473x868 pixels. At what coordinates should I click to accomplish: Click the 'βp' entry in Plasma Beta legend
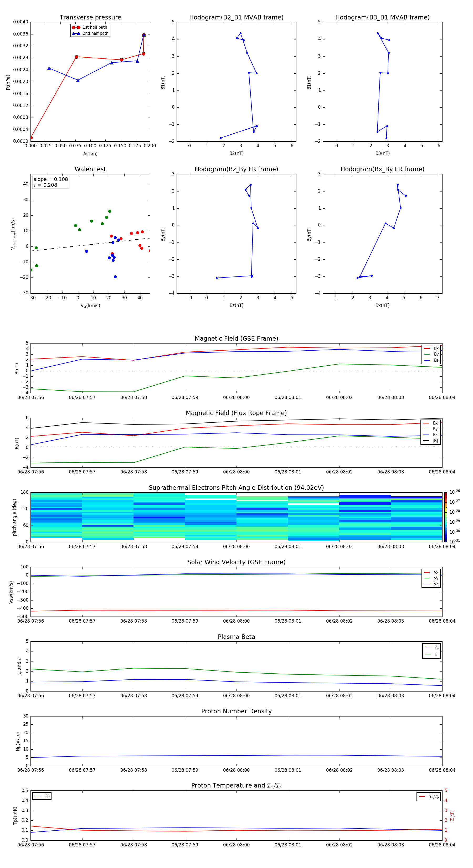432,647
